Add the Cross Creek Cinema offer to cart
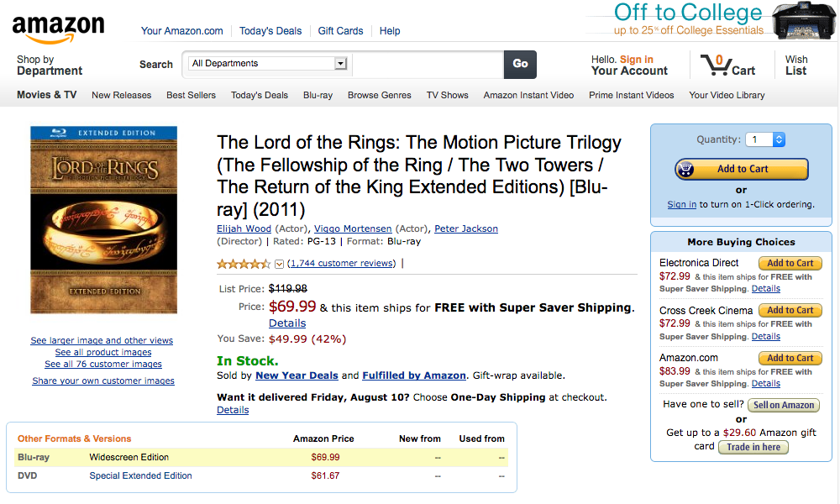Screen dimensions: 840x504 [x=790, y=311]
